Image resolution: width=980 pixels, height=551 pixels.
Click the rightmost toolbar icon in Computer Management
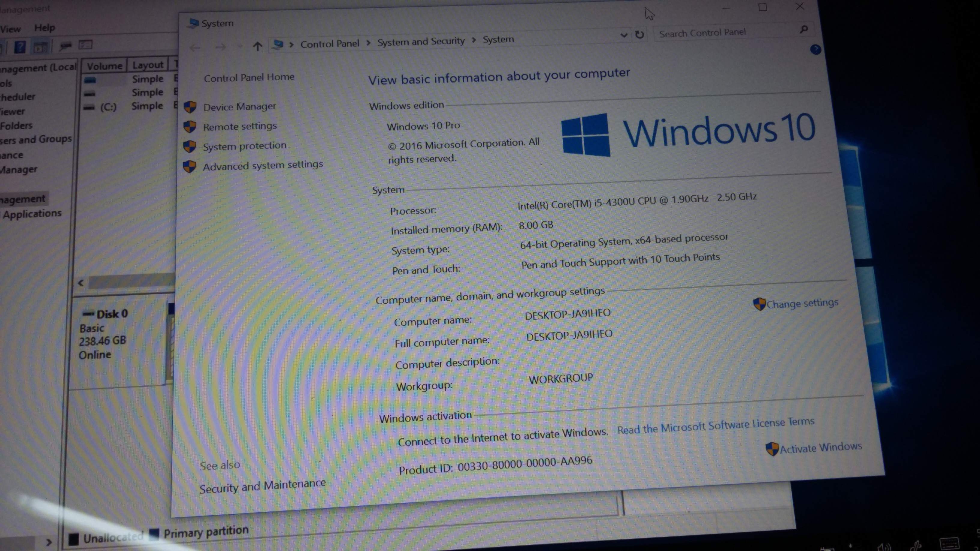85,44
